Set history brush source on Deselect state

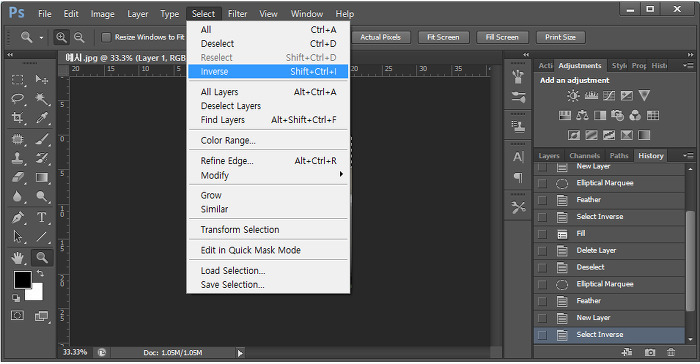(542, 268)
